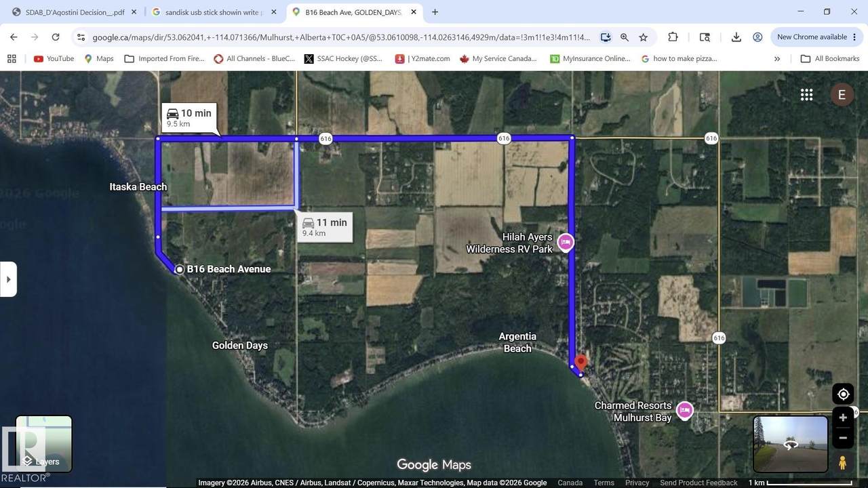Image resolution: width=868 pixels, height=488 pixels.
Task: Open the Y2mate.com bookmark
Action: [423, 59]
